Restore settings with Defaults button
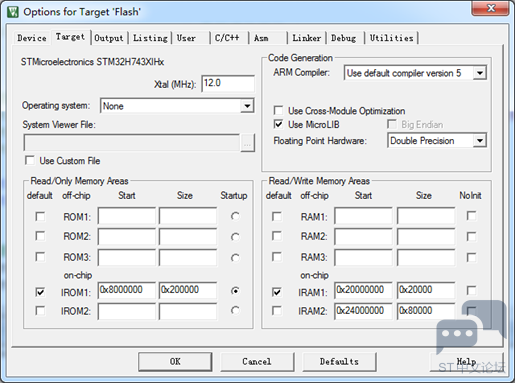Image resolution: width=515 pixels, height=383 pixels. pos(339,362)
